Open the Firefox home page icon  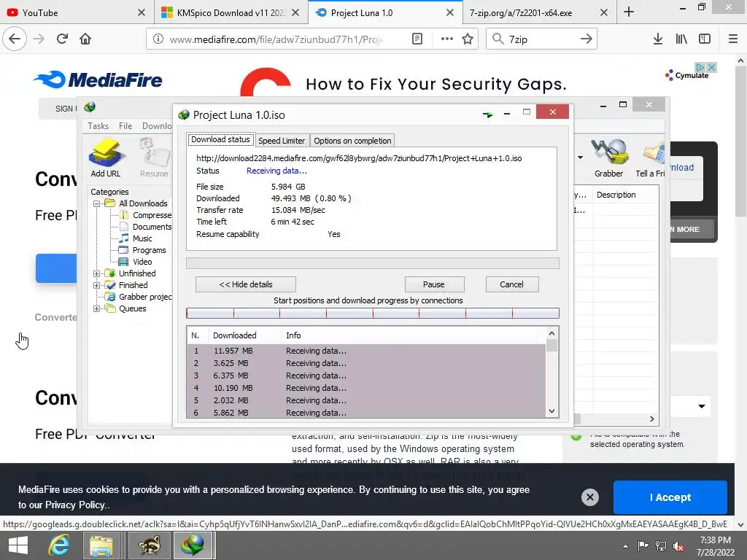tap(85, 39)
